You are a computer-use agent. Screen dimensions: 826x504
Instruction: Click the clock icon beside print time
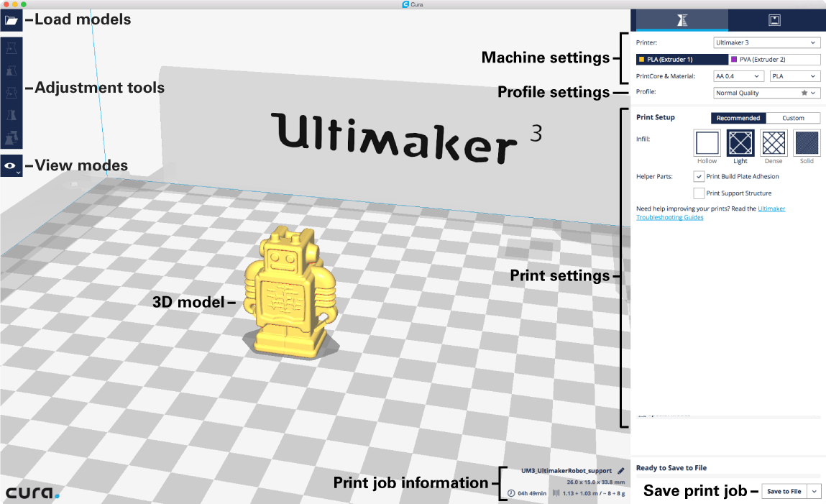pyautogui.click(x=511, y=493)
